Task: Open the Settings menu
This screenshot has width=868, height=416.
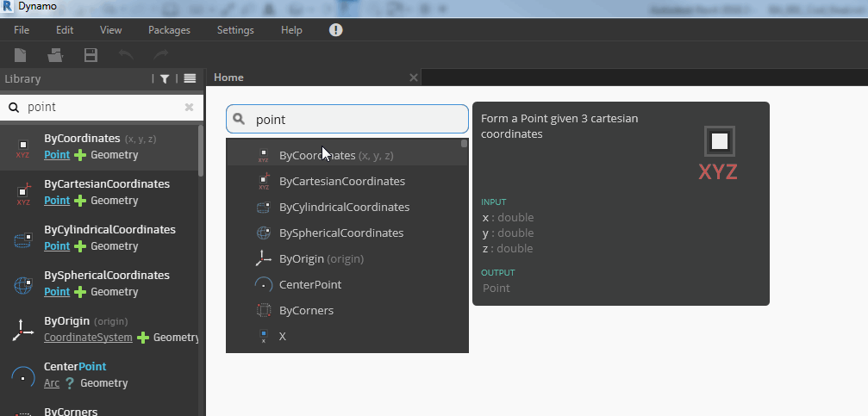Action: click(x=235, y=30)
